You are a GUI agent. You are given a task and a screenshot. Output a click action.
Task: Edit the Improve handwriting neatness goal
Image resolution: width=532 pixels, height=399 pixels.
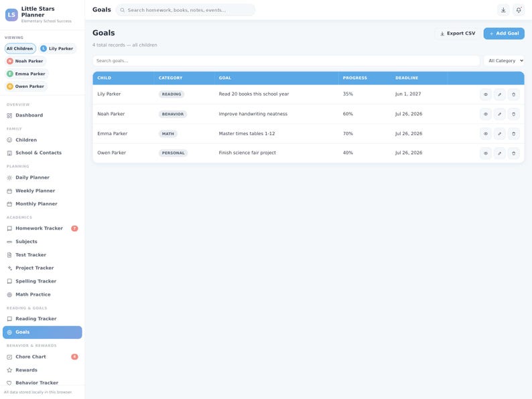499,114
